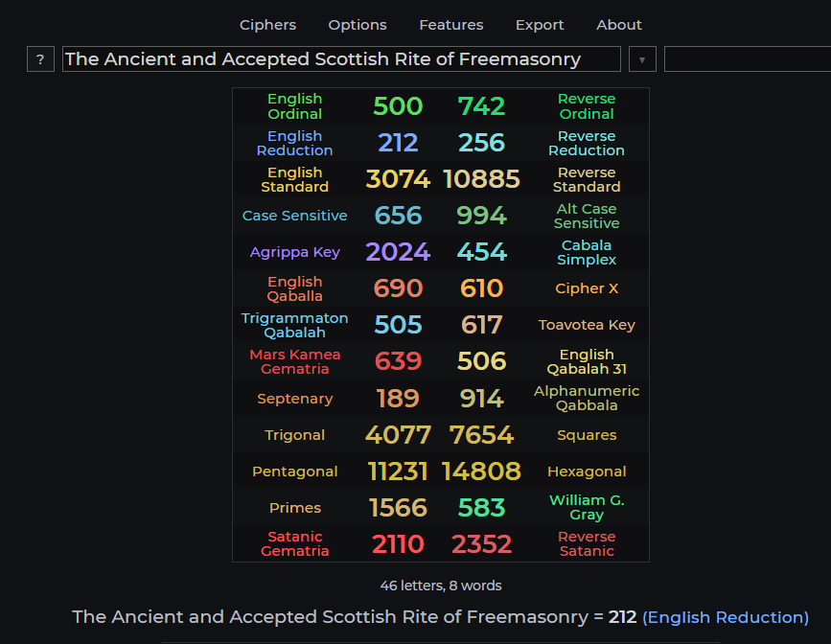This screenshot has height=644, width=831.
Task: Click the Cipher X label
Action: click(x=587, y=288)
